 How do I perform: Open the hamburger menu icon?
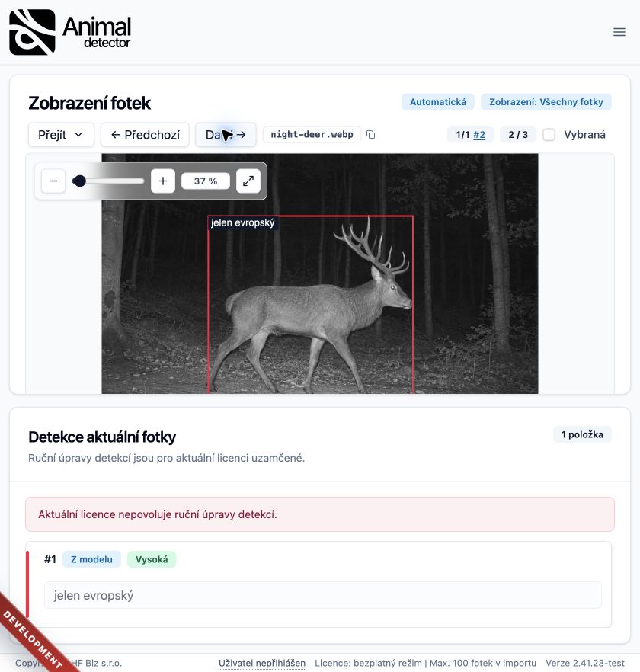619,32
